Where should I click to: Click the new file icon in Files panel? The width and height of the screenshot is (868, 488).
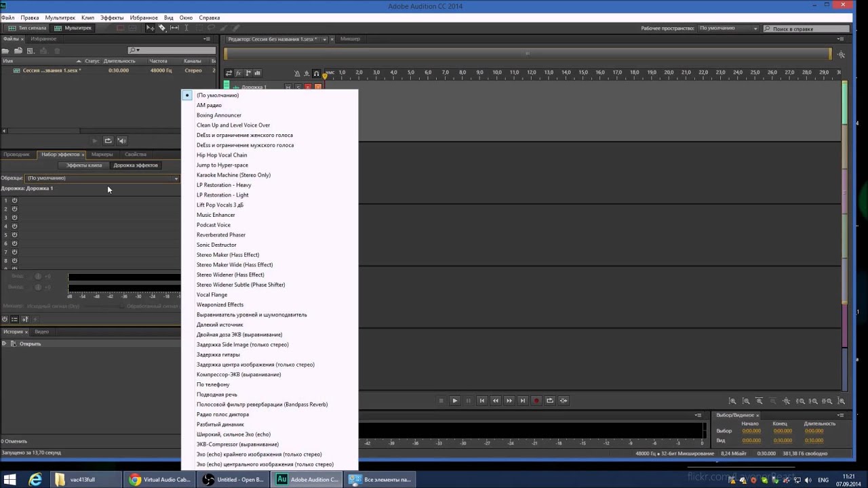click(x=31, y=51)
